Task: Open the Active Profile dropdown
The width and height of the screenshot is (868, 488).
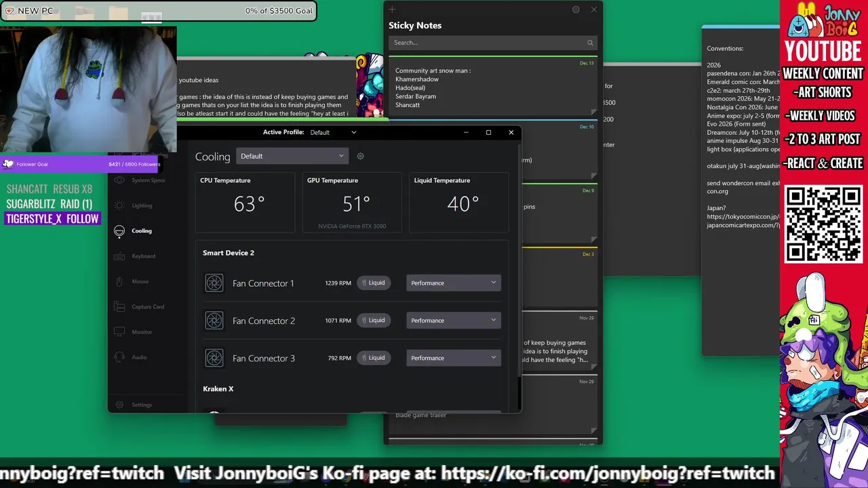Action: pos(333,132)
